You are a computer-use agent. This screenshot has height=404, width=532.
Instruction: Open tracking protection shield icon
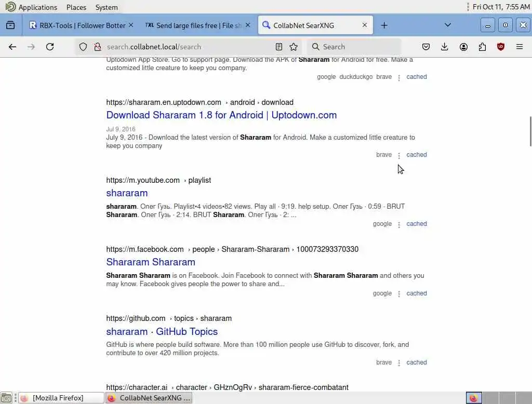(x=83, y=47)
